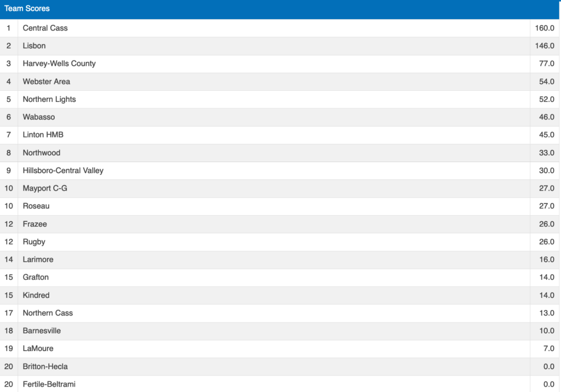561x392 pixels.
Task: Select Rugby in the team list
Action: tap(34, 241)
